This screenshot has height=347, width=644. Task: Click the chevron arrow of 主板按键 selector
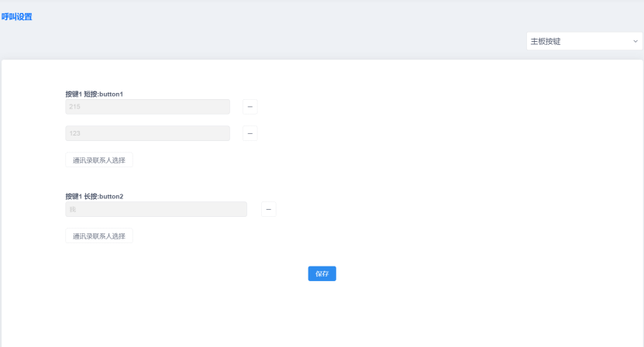[x=635, y=42]
